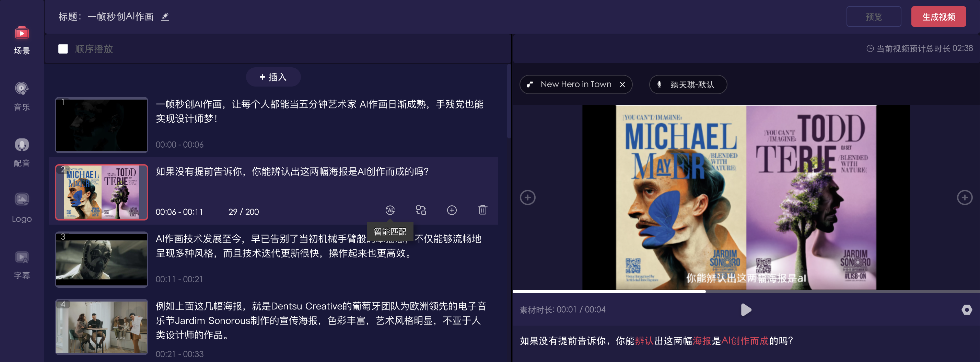Viewport: 980px width, 362px height.
Task: Click the scene 4 Dentsu Creative narration text
Action: tap(321, 320)
